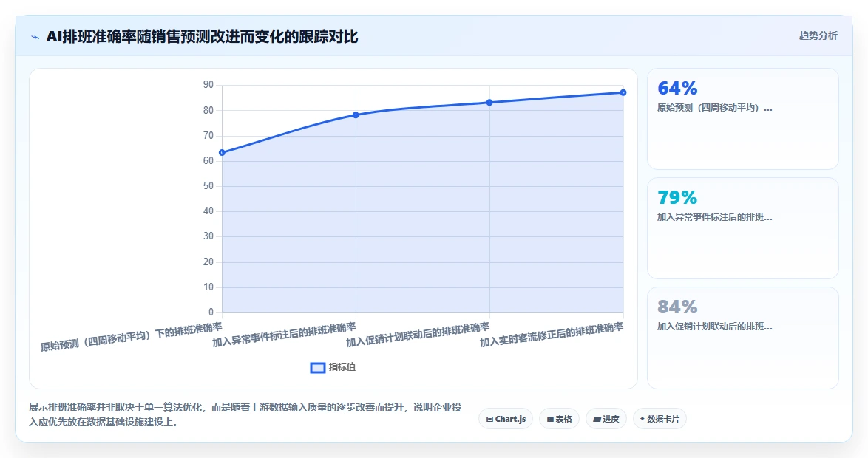Viewport: 868px width, 458px height.
Task: Open the 84% stat card
Action: (742, 338)
